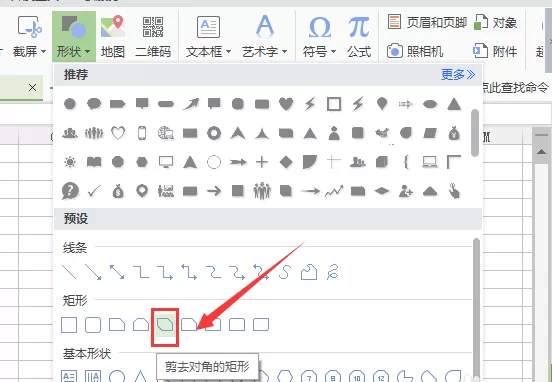Choose the last rectangle in 矩形 row
This screenshot has height=382, width=552.
click(x=261, y=325)
